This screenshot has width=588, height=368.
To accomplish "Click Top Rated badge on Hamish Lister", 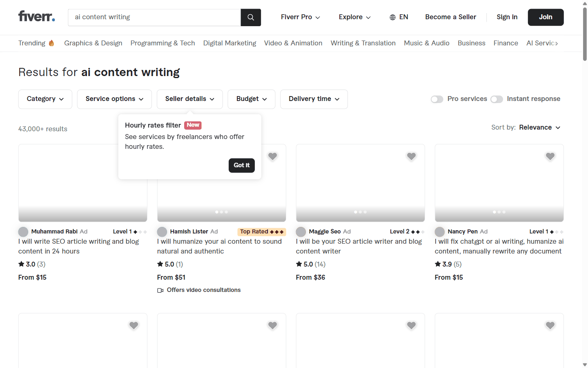I will tap(262, 232).
